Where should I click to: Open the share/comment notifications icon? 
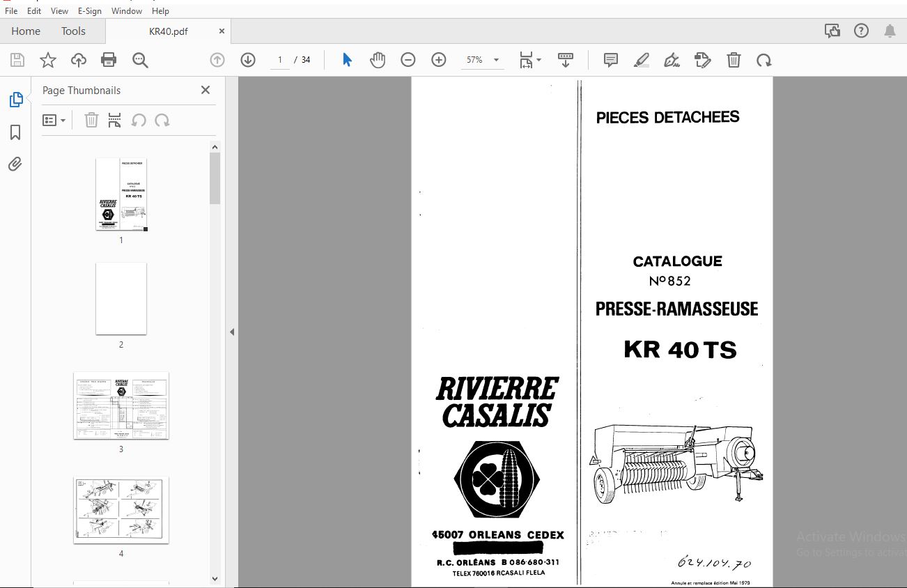point(832,31)
